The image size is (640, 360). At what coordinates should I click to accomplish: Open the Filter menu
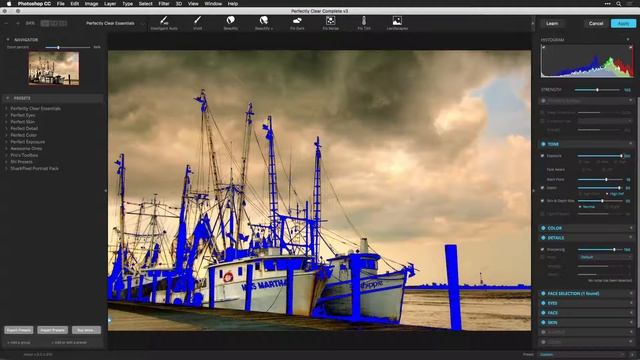pyautogui.click(x=164, y=4)
